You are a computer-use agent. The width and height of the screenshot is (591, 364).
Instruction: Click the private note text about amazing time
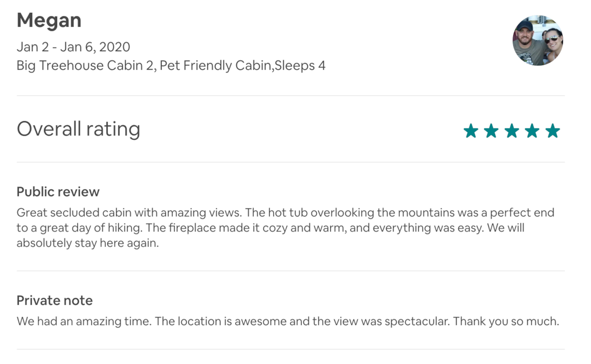(x=288, y=321)
